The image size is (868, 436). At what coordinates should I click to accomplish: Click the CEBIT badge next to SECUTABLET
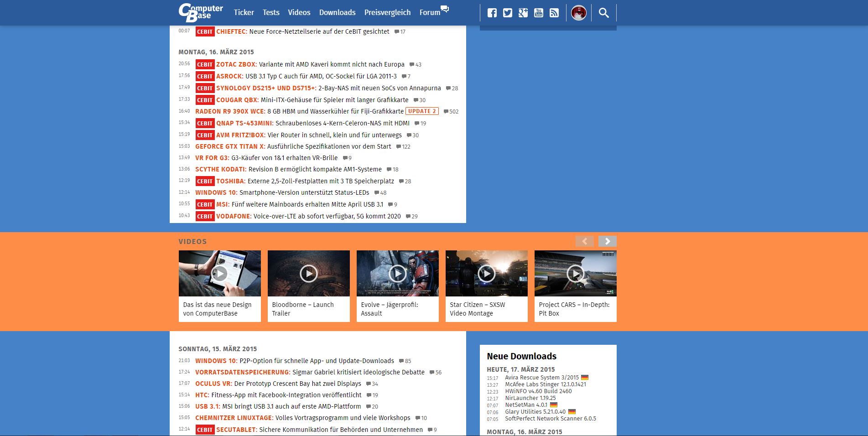click(205, 430)
